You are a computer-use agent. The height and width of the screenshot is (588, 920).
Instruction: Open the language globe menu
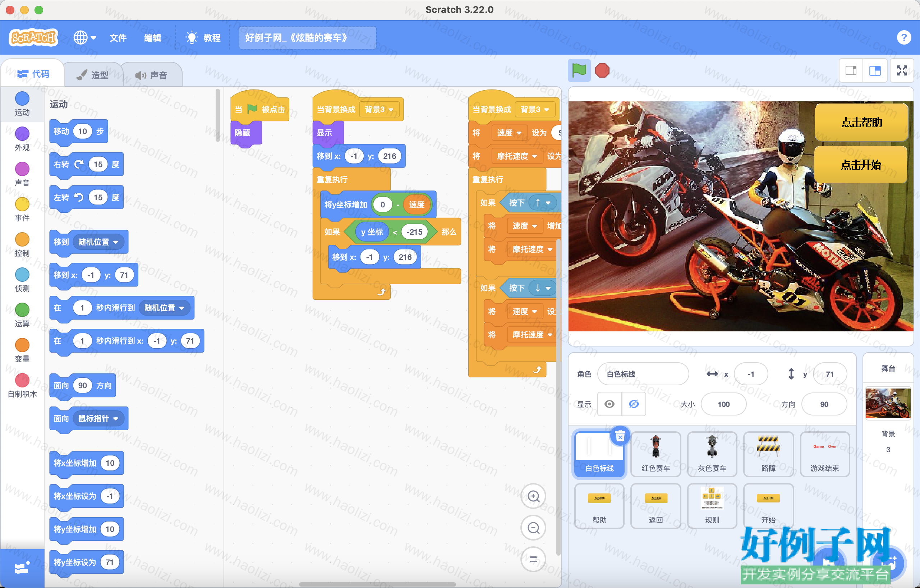click(84, 37)
